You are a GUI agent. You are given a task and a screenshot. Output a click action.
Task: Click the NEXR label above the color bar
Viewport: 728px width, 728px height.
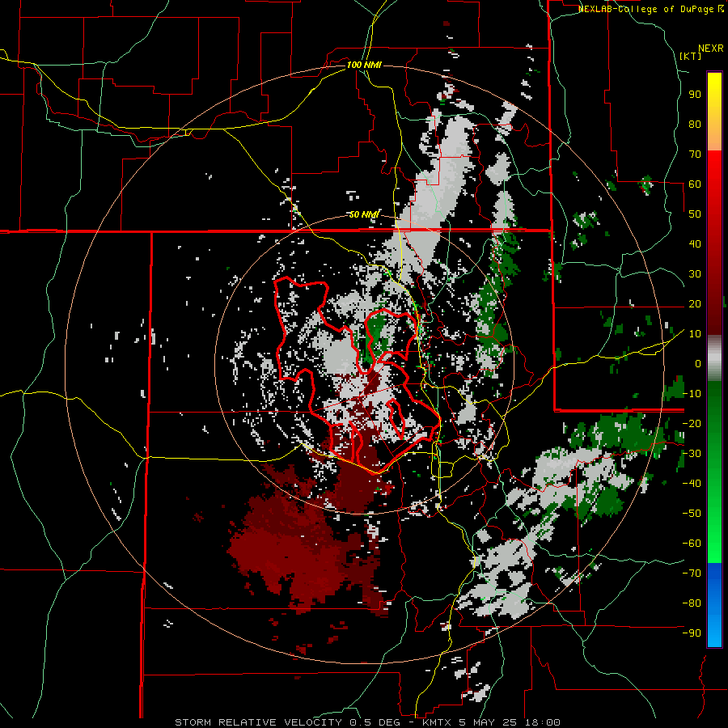pos(711,49)
